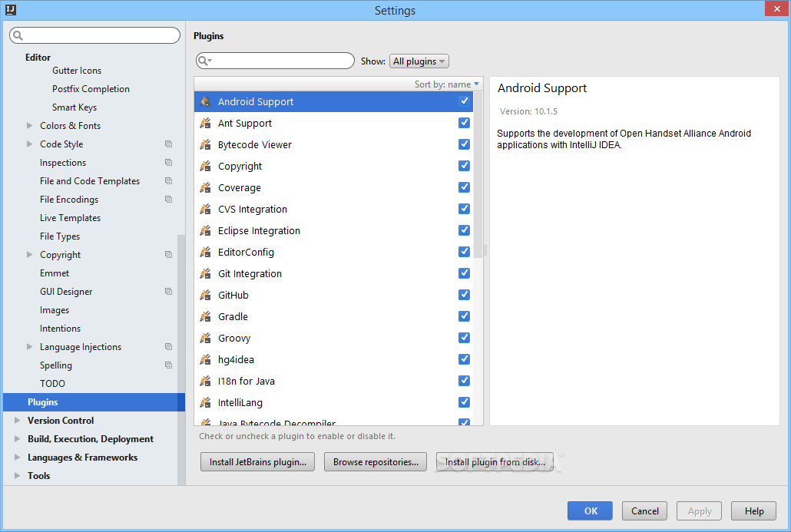Click the project-level icon next to File Encodings
The width and height of the screenshot is (791, 532).
(168, 199)
